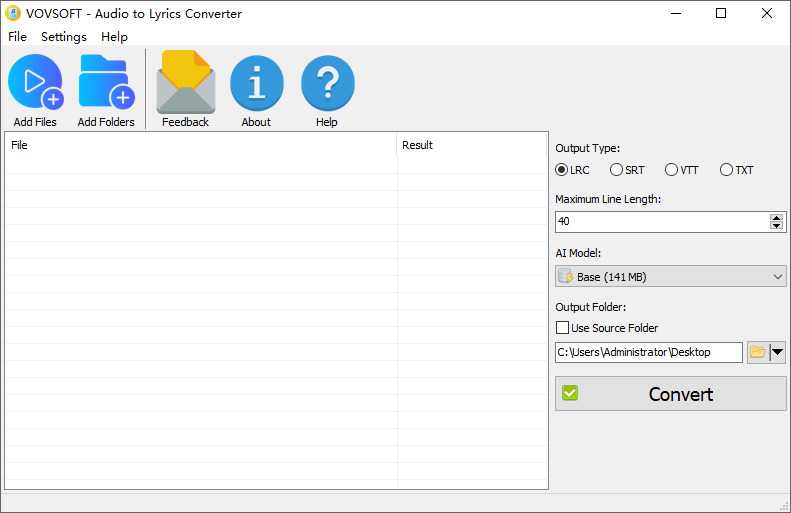Click the output folder path field
Viewport: 791px width, 513px height.
click(649, 352)
